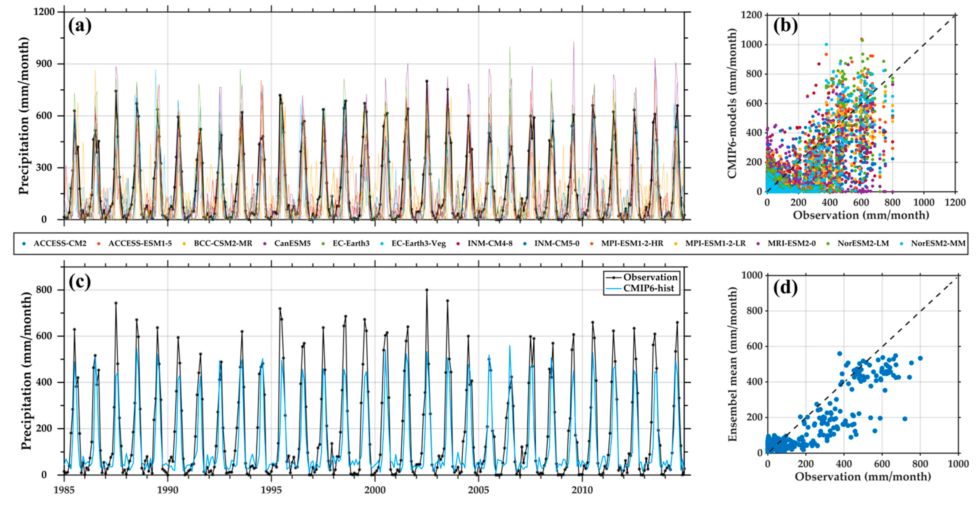This screenshot has height=506, width=980.
Task: Click the CanESM5 purple legend dot
Action: tap(265, 244)
